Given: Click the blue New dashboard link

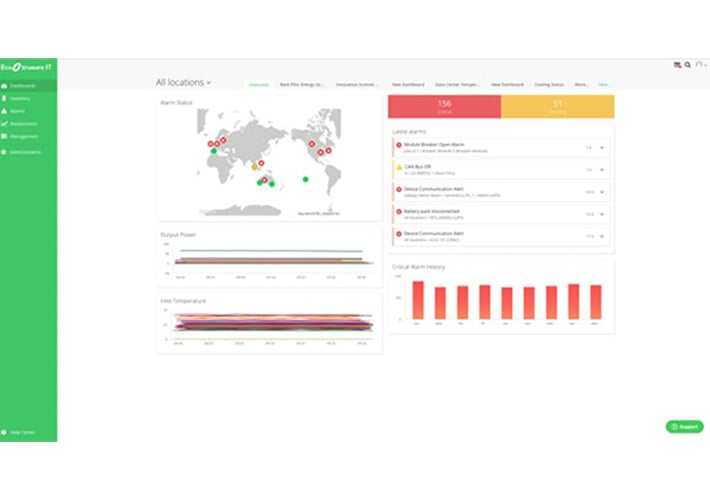Looking at the screenshot, I should tap(603, 85).
